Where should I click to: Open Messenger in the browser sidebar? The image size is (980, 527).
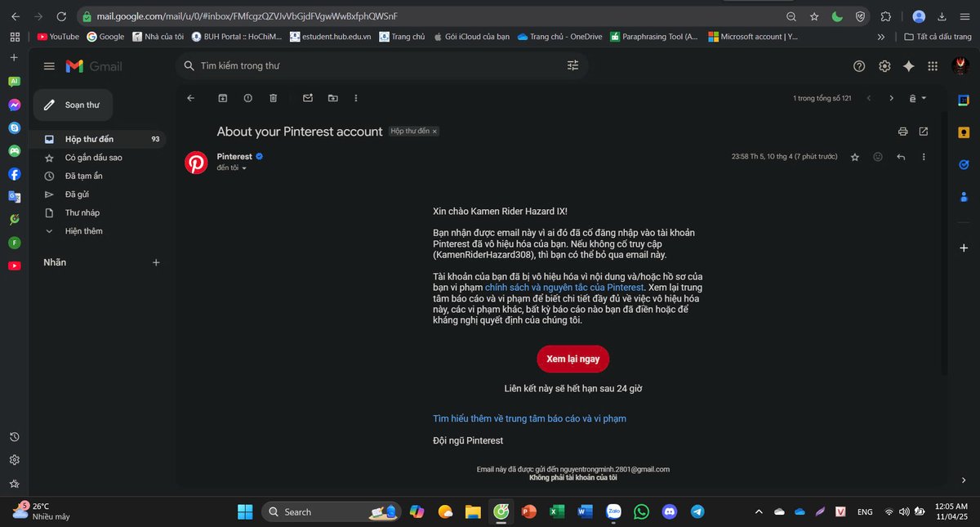[x=14, y=105]
